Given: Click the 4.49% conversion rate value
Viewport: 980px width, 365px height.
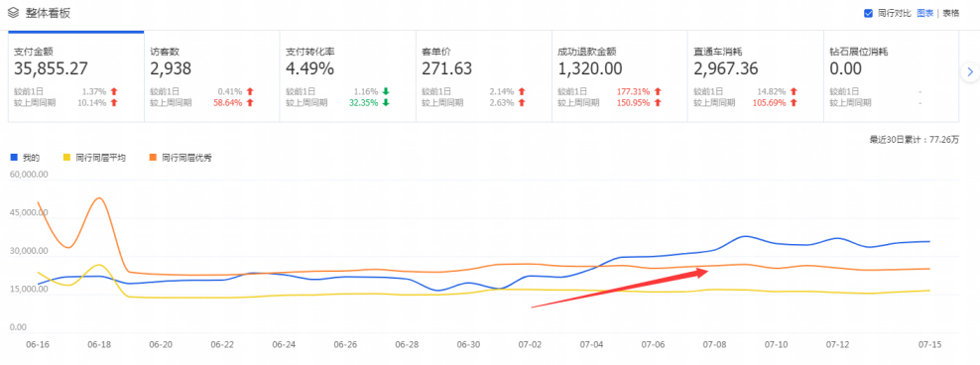Looking at the screenshot, I should pos(310,68).
